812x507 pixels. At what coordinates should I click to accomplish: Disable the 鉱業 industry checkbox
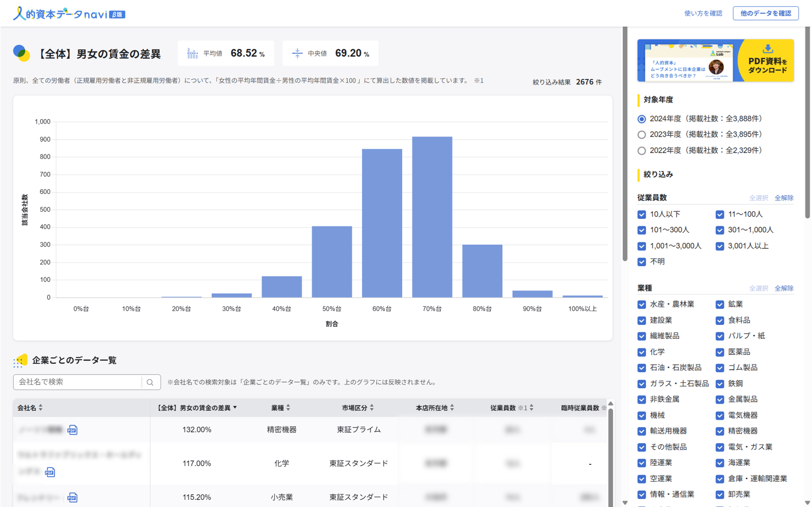(720, 304)
